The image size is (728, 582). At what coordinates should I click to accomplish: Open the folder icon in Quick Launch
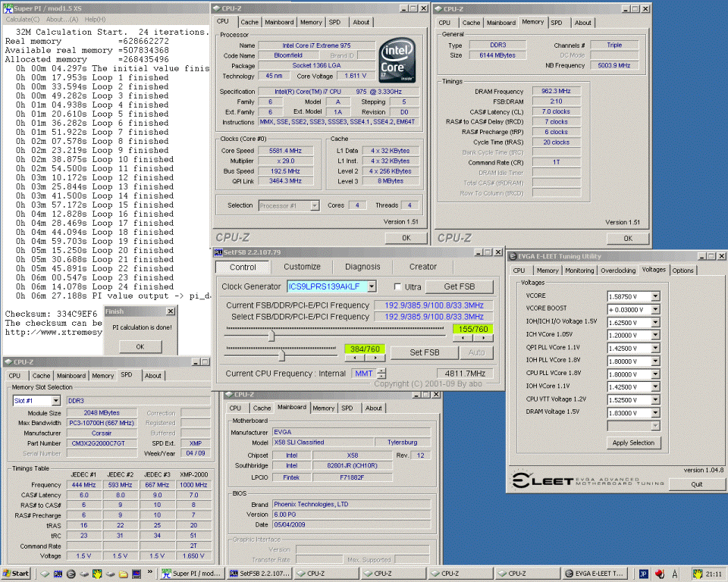[x=123, y=574]
